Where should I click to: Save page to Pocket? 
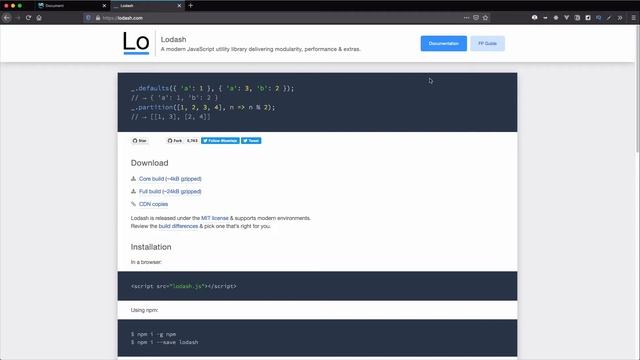476,18
